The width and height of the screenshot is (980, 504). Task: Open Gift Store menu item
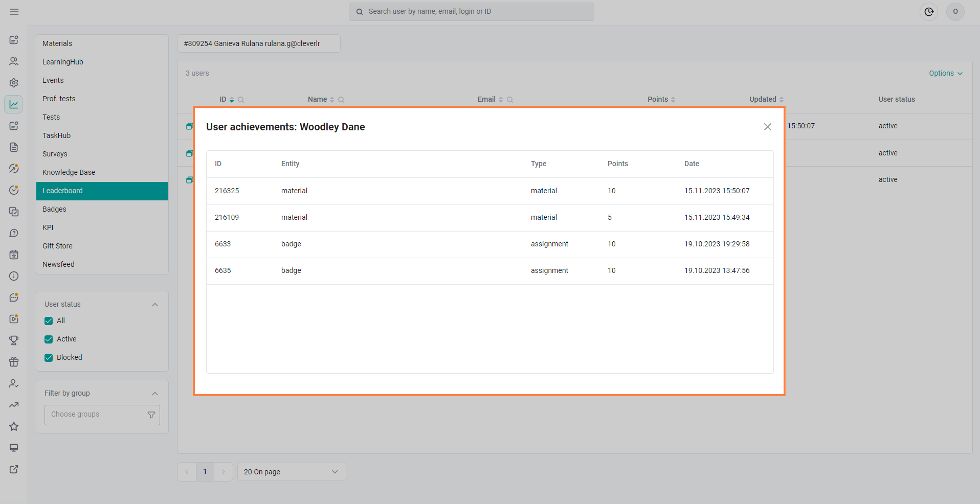click(102, 246)
